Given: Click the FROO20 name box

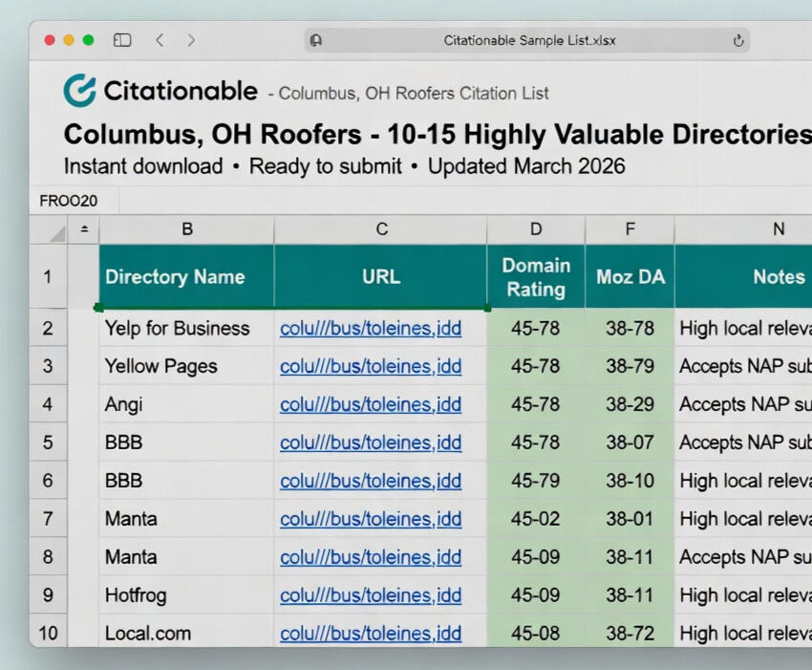Looking at the screenshot, I should (x=72, y=201).
